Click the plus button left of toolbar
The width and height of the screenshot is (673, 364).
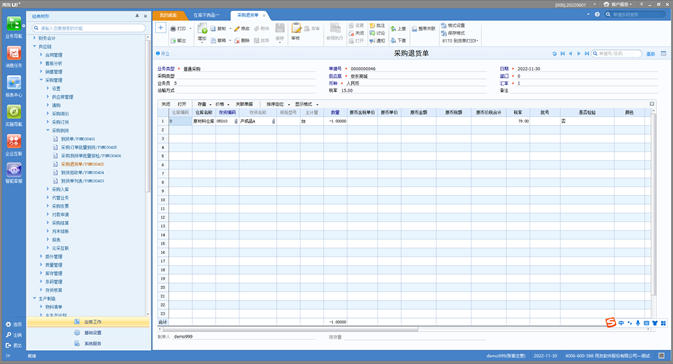click(161, 28)
